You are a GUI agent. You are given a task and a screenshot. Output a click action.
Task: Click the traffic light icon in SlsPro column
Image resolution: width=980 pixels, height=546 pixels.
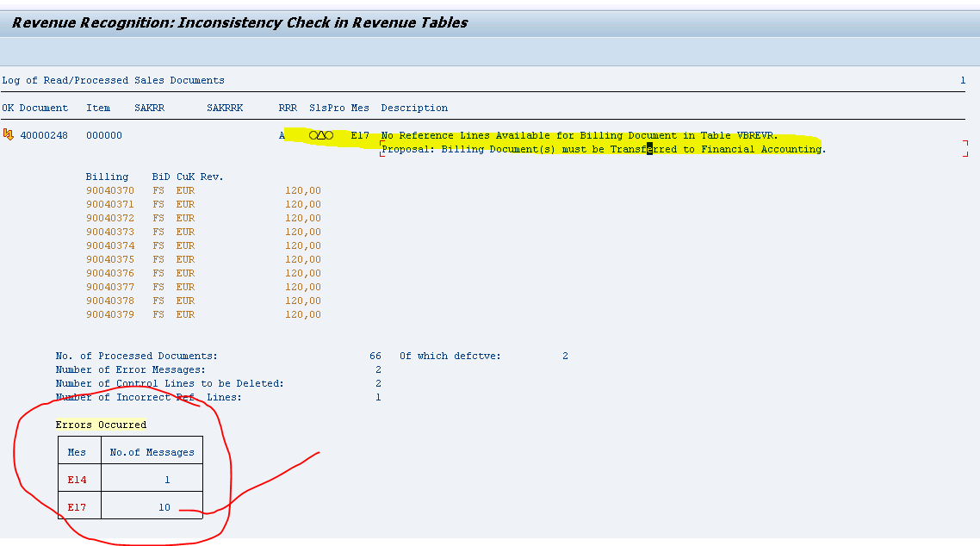320,135
